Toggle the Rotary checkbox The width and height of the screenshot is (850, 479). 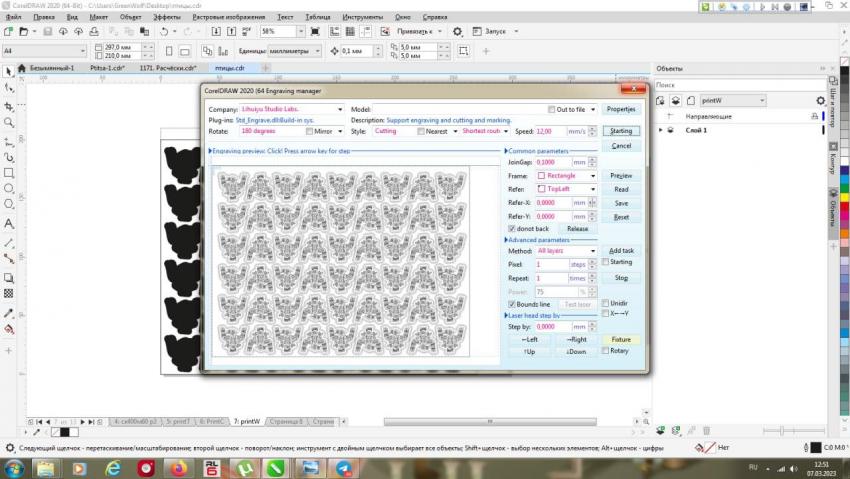(607, 351)
